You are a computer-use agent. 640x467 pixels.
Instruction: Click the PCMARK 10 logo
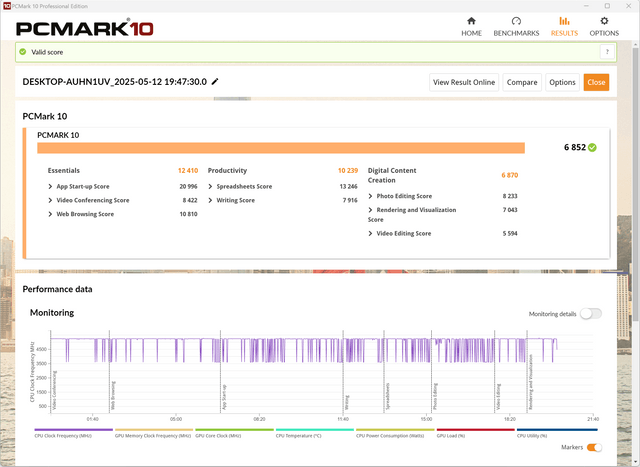tap(84, 28)
